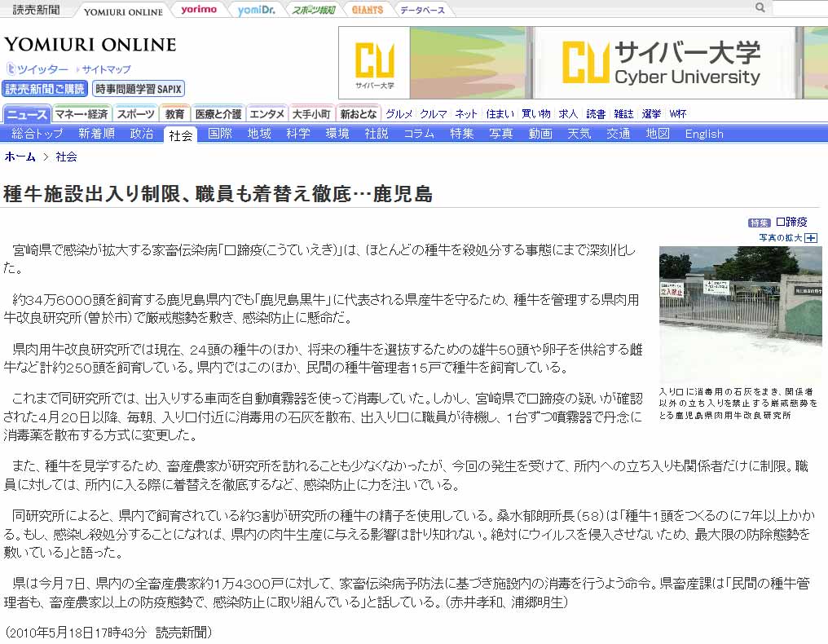Switch to the GIANTS tab

368,10
